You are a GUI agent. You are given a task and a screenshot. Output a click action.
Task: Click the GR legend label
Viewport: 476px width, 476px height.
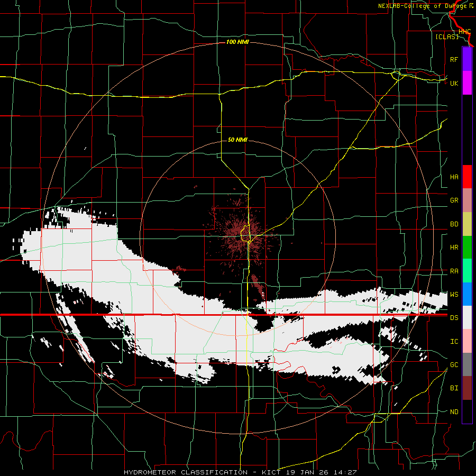click(x=454, y=200)
